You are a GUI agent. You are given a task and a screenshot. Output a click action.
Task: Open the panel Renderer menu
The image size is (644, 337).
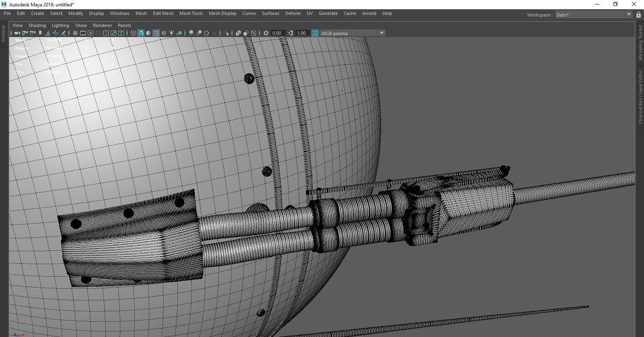(102, 25)
